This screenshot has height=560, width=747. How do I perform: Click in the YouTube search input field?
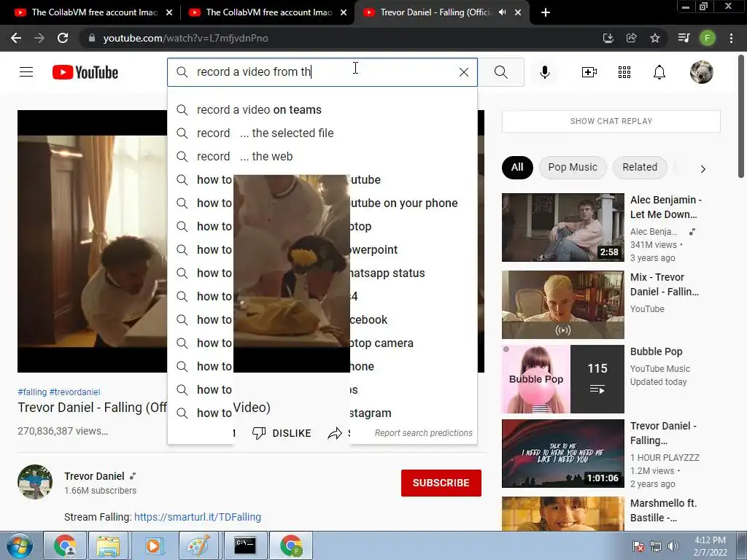[x=324, y=72]
